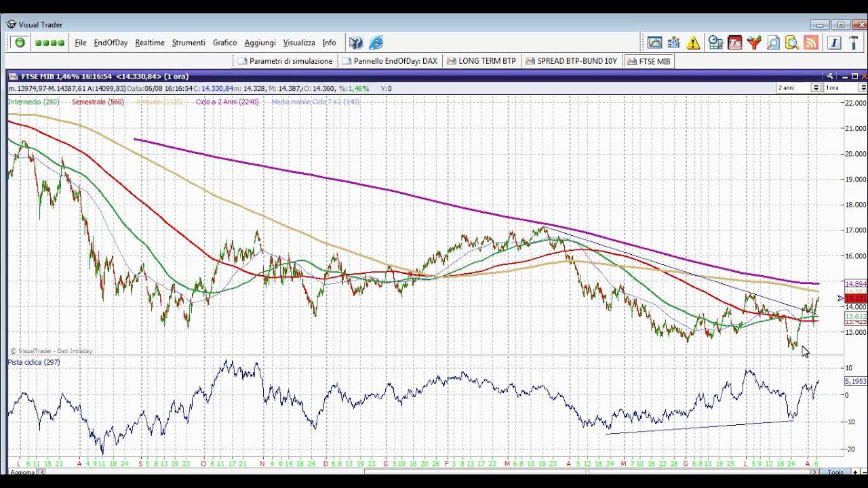Click the 13.612 green price tag

(x=855, y=317)
